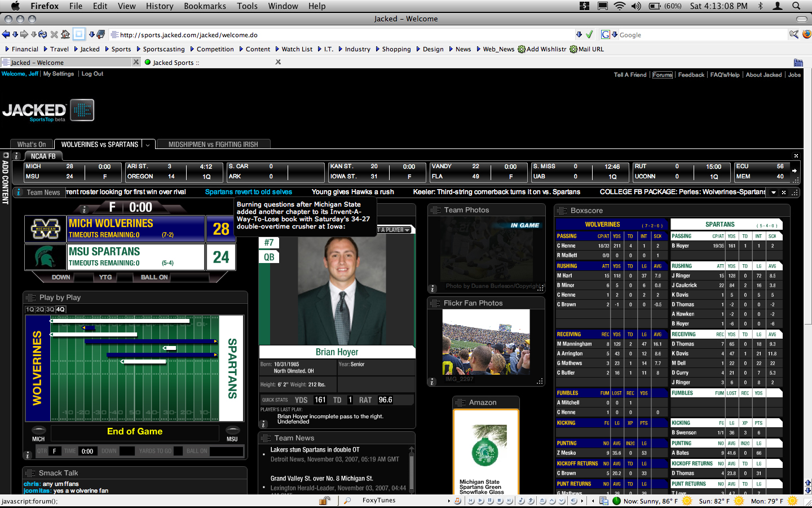Open the Tools menu
The image size is (812, 508).
tap(247, 6)
